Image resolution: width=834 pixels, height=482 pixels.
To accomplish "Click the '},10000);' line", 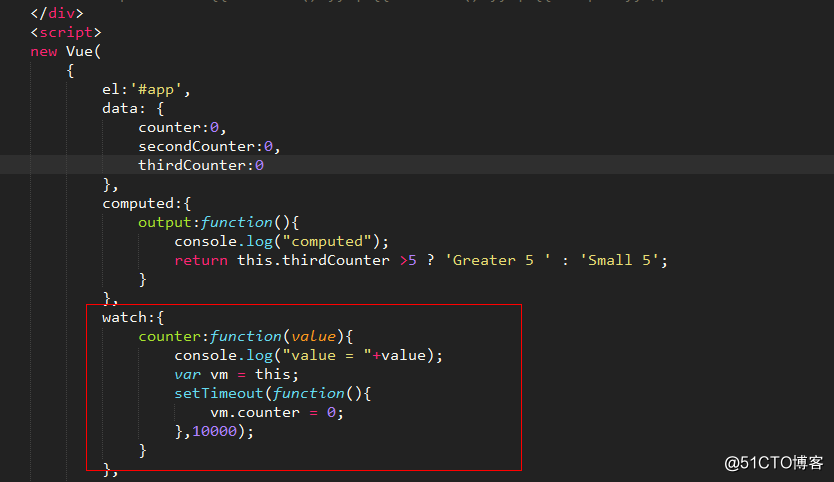I will coord(214,431).
